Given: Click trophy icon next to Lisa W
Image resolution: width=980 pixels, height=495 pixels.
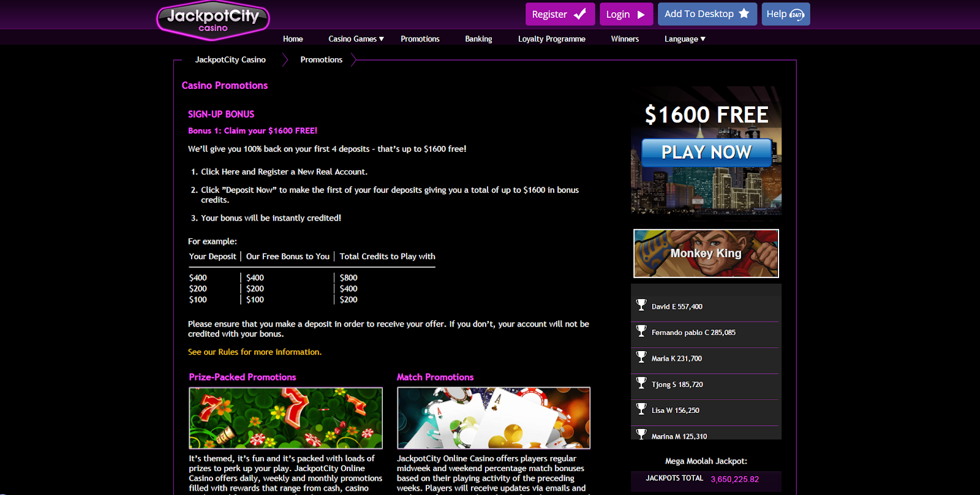Looking at the screenshot, I should (x=641, y=409).
